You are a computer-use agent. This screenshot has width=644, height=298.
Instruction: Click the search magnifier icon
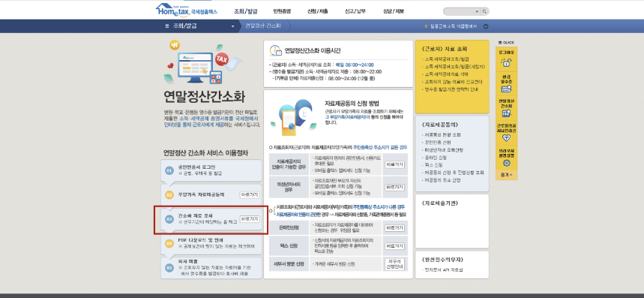(484, 11)
